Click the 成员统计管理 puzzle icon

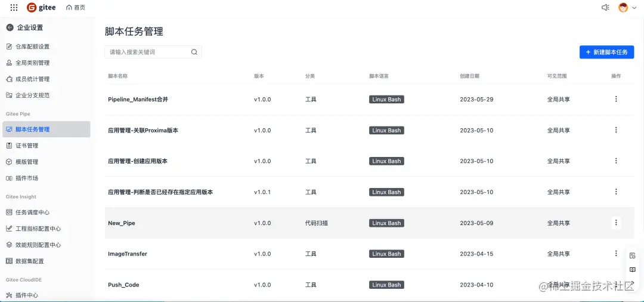(9, 79)
